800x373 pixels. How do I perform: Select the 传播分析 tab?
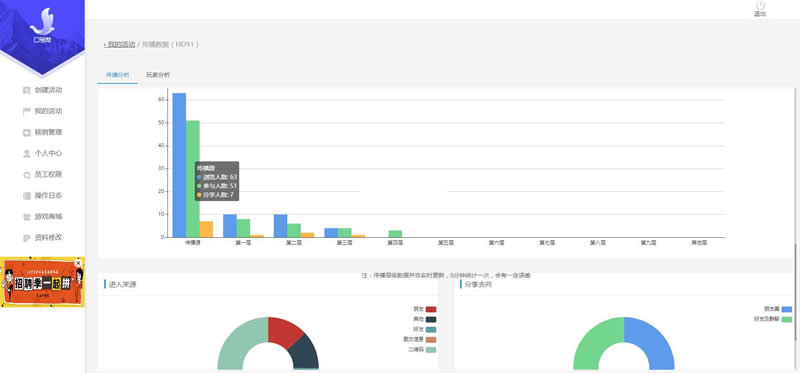click(117, 75)
